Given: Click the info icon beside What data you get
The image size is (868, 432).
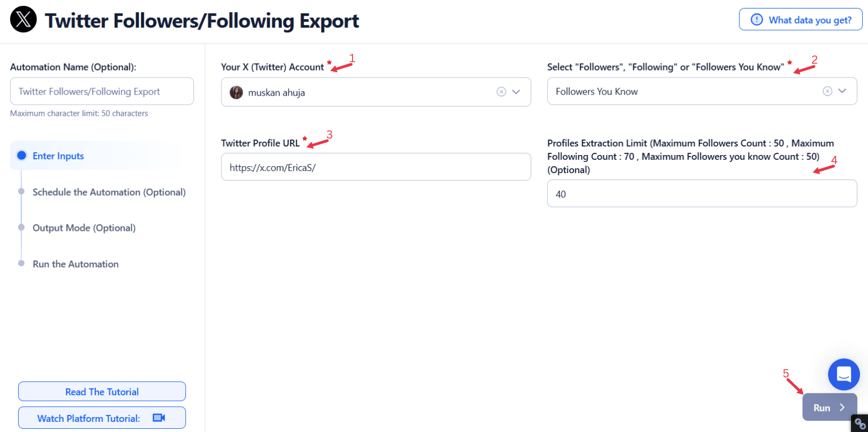Looking at the screenshot, I should [757, 20].
